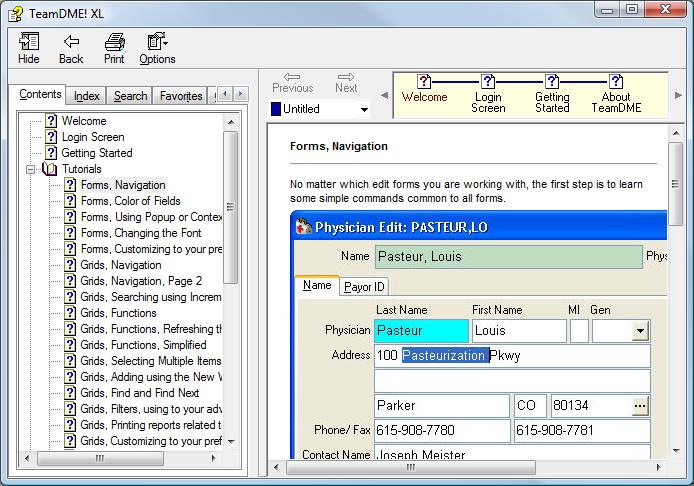Viewport: 694px width, 486px height.
Task: Click the Getting Started icon in browse sequence
Action: (551, 81)
